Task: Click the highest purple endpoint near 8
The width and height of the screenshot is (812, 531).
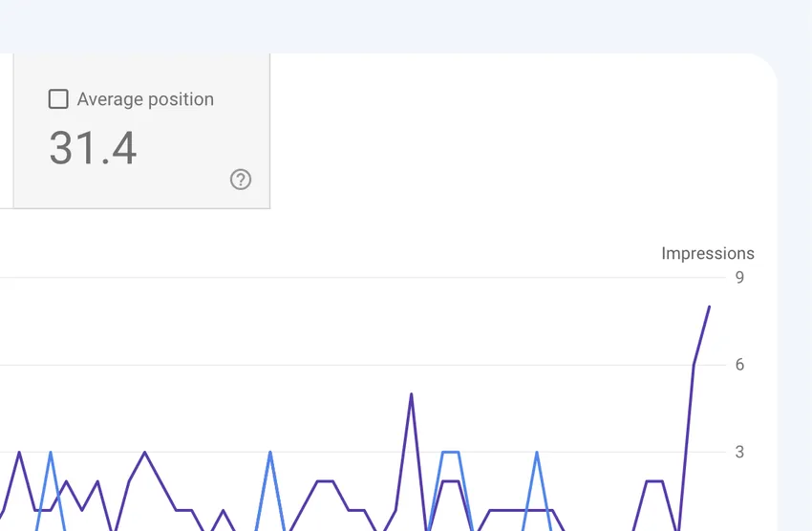Action: point(709,308)
